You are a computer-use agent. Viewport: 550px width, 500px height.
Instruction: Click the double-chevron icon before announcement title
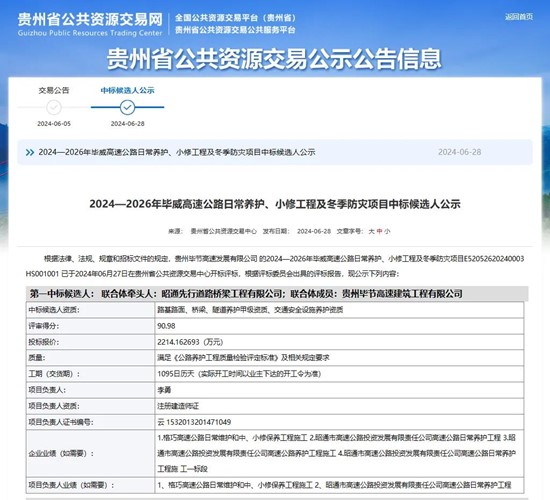30,152
